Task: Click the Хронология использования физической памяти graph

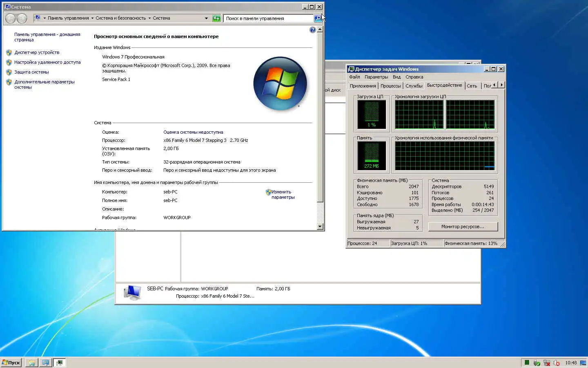Action: (445, 155)
